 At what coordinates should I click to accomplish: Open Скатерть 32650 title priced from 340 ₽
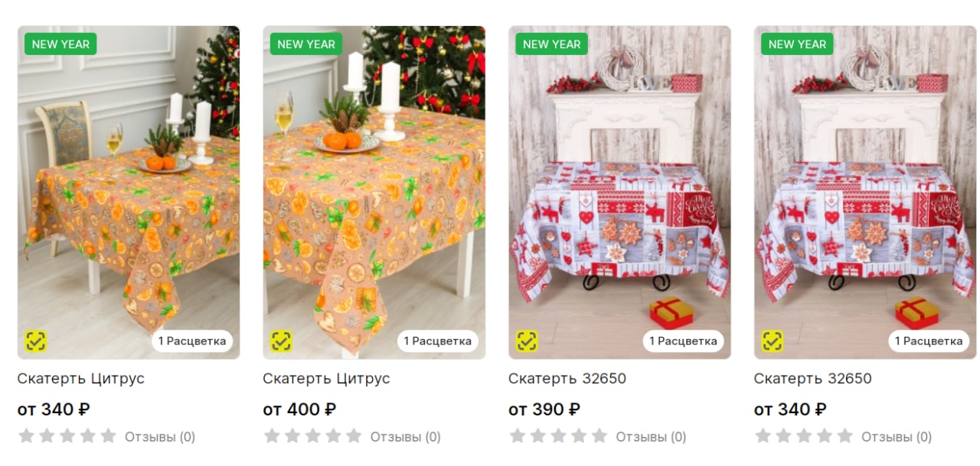click(x=813, y=379)
